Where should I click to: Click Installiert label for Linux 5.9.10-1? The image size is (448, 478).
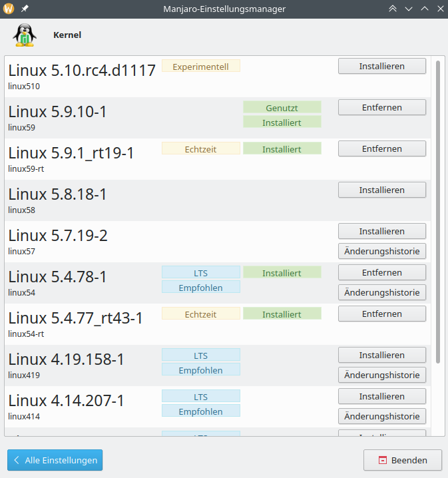[x=282, y=122]
